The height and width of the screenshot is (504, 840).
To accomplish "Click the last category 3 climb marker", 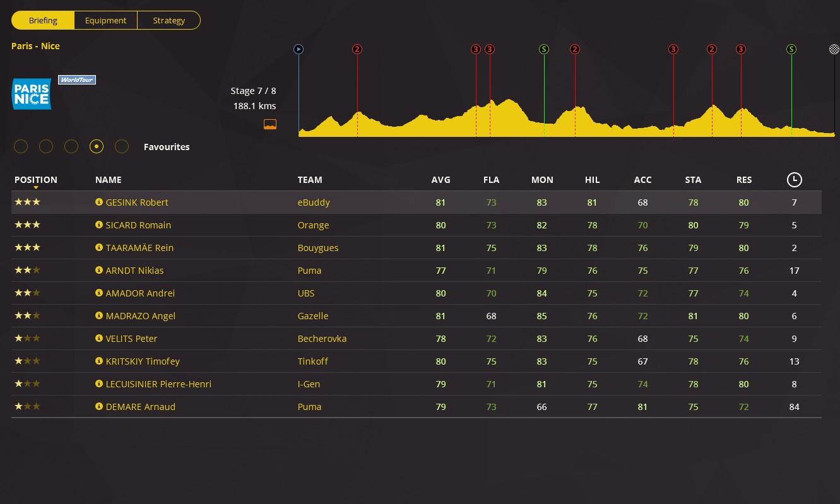I will click(741, 49).
